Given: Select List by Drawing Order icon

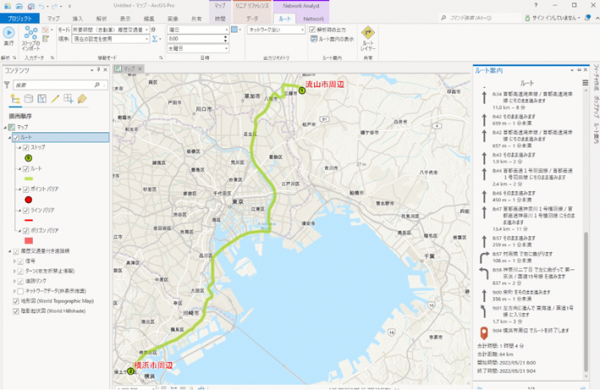Looking at the screenshot, I should [16, 99].
